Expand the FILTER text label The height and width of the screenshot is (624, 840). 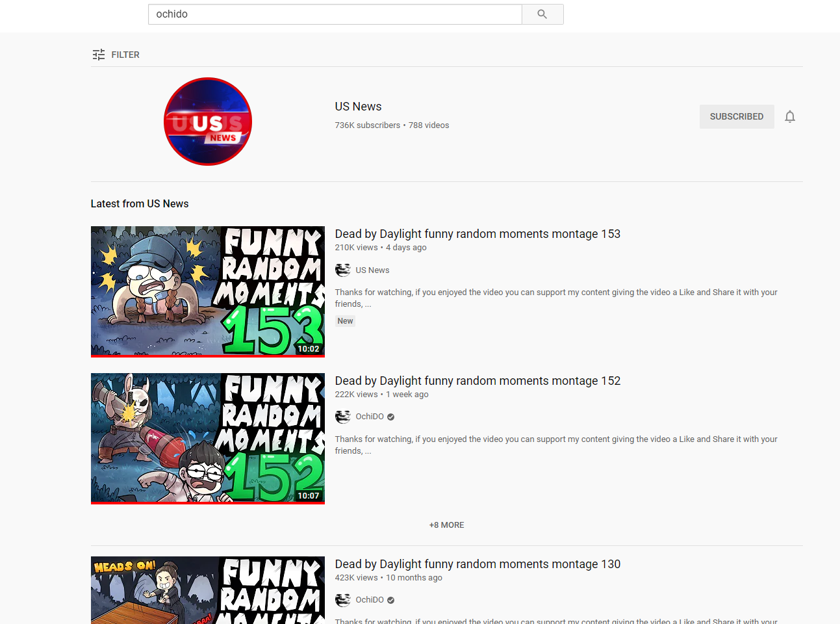pos(125,55)
